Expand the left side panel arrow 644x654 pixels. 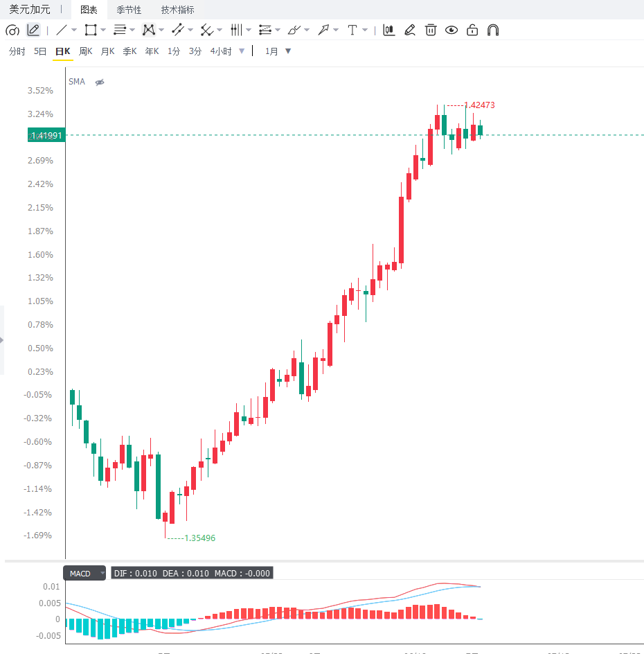coord(1,340)
